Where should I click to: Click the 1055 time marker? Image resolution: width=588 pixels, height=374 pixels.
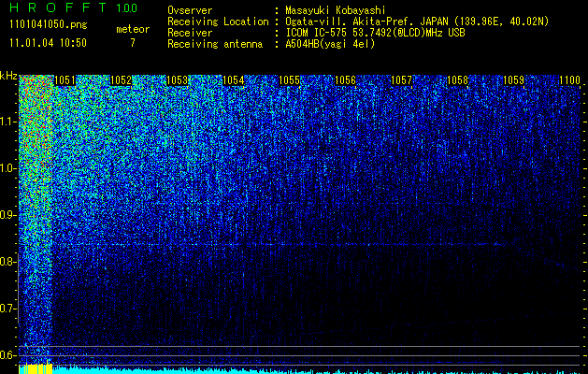click(290, 80)
